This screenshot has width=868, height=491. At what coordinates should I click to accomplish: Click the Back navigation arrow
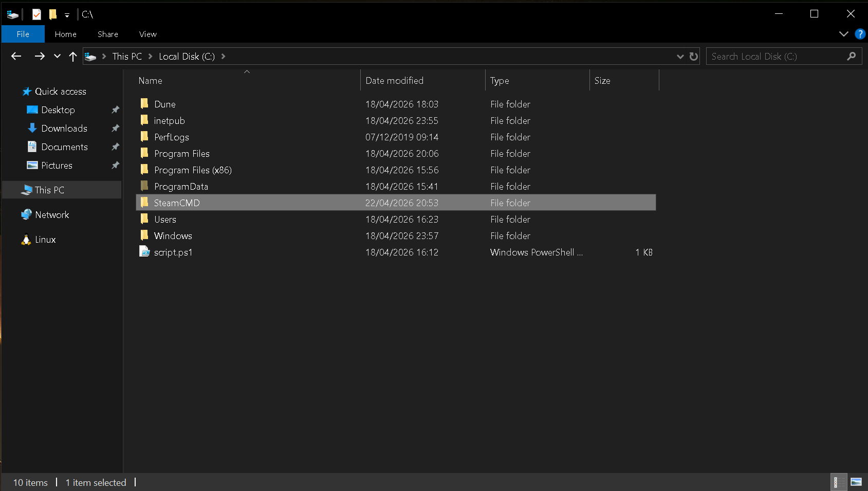(x=16, y=57)
